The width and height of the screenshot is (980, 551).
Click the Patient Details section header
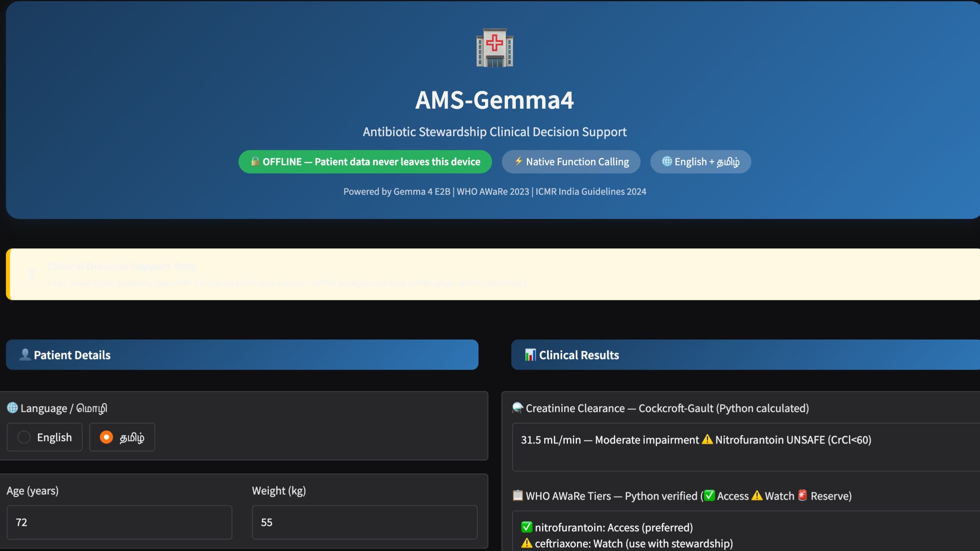tap(242, 354)
